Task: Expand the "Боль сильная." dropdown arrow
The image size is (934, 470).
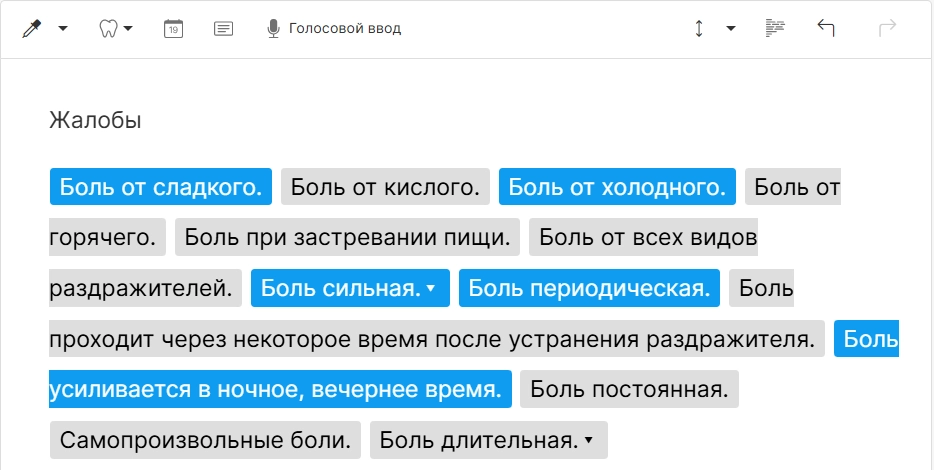Action: [x=431, y=289]
